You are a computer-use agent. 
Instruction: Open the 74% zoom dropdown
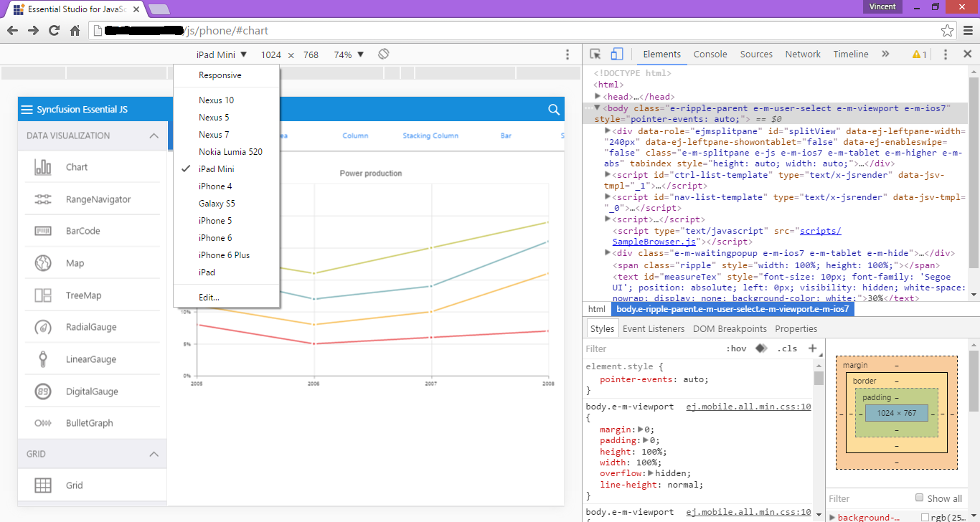point(349,54)
